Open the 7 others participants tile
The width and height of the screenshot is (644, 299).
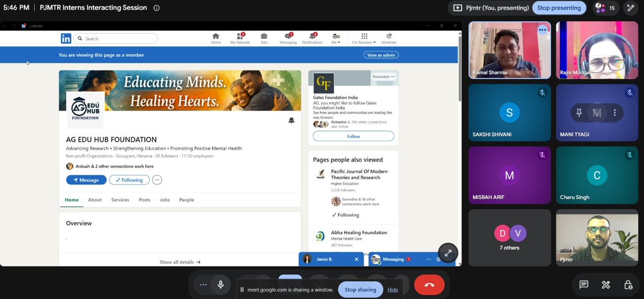point(510,238)
